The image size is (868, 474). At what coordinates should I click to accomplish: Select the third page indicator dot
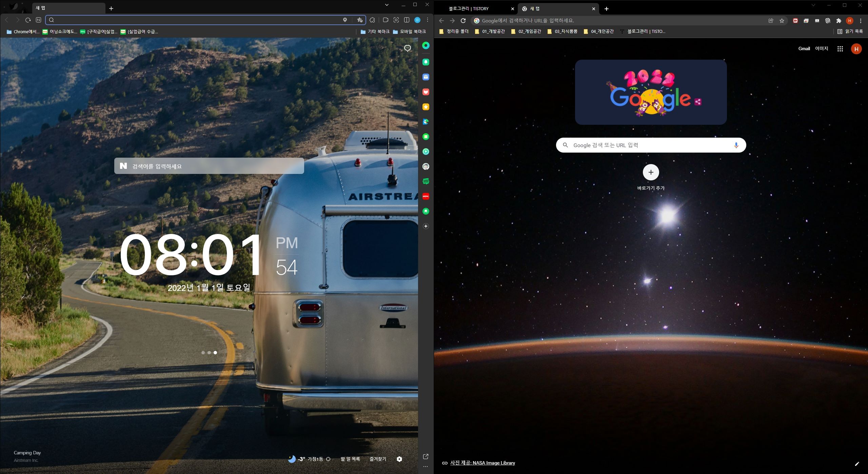tap(215, 353)
